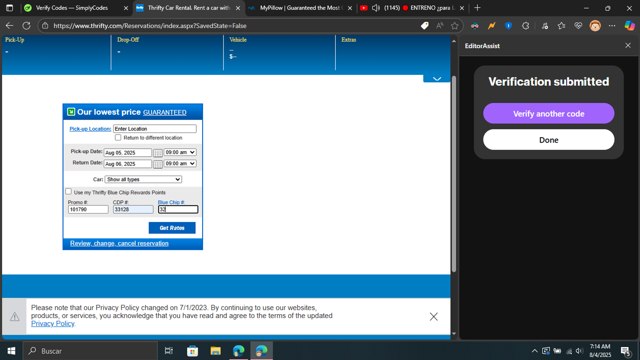Switch to Thrifty Car Rental tab
Viewport: 640px width, 360px height.
pyautogui.click(x=188, y=8)
